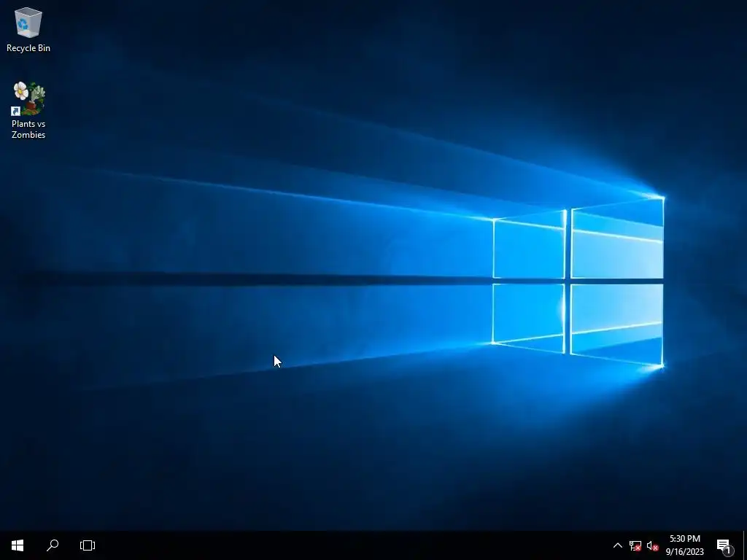Click Show desktop sliver at taskbar end
The width and height of the screenshot is (747, 560).
tap(745, 545)
